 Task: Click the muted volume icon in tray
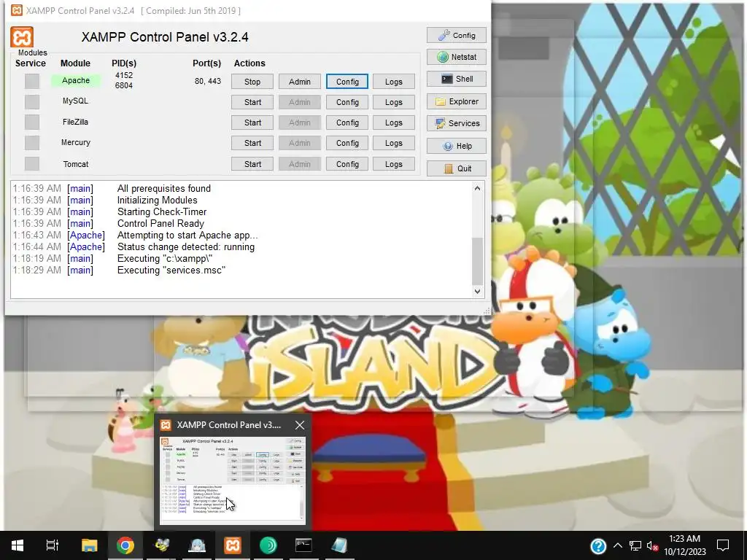[x=652, y=545]
